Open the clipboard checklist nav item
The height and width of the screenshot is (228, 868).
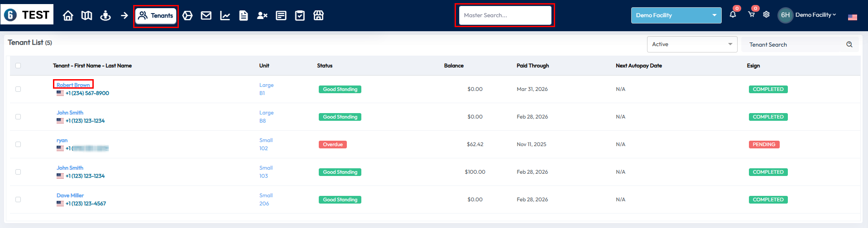tap(300, 16)
